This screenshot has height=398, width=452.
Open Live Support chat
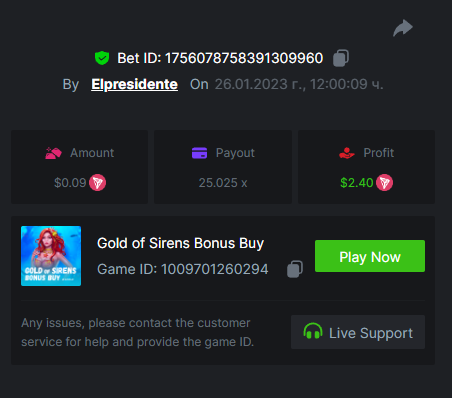click(358, 332)
